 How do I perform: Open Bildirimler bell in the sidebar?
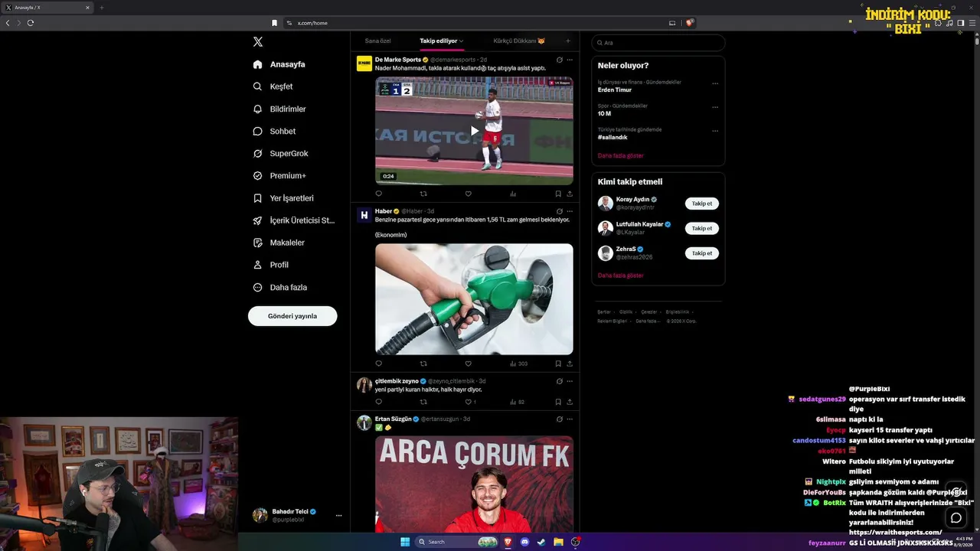point(258,109)
